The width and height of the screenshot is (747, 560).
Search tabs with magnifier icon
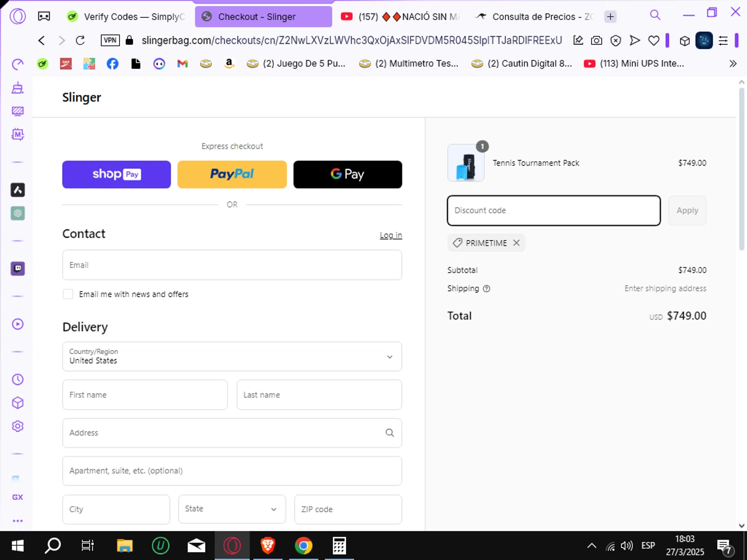(x=655, y=15)
